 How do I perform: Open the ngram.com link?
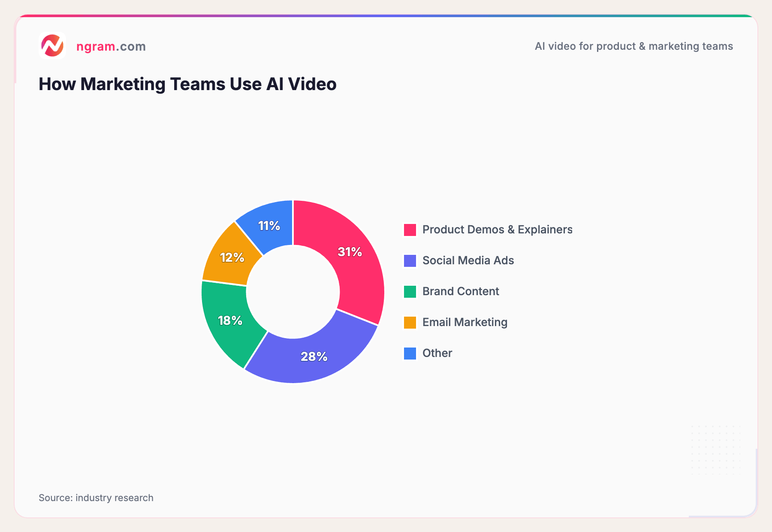click(x=111, y=46)
